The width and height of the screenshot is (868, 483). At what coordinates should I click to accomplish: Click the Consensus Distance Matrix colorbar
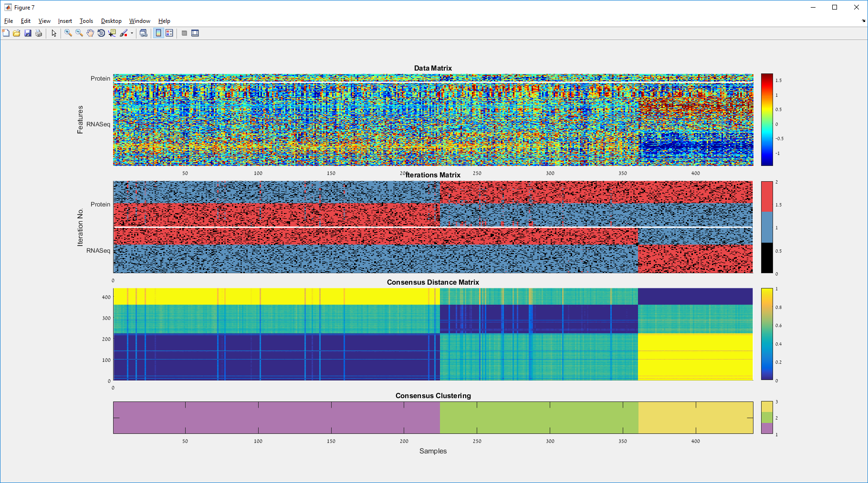767,334
